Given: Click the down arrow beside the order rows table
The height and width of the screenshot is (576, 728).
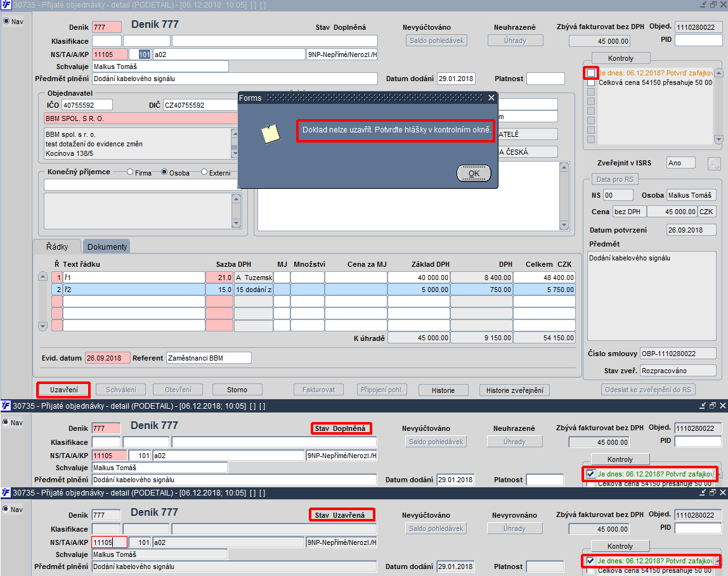Looking at the screenshot, I should pyautogui.click(x=42, y=326).
